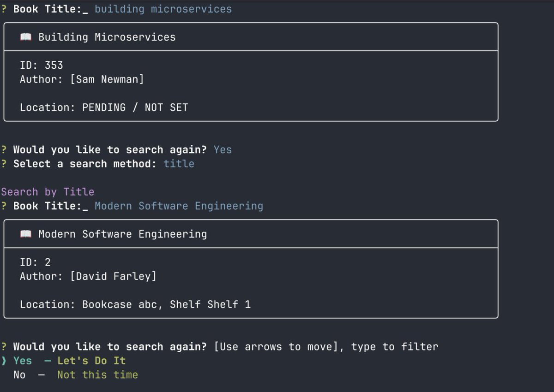The image size is (554, 392).
Task: Click the 'ID: 2' line
Action: coord(36,262)
